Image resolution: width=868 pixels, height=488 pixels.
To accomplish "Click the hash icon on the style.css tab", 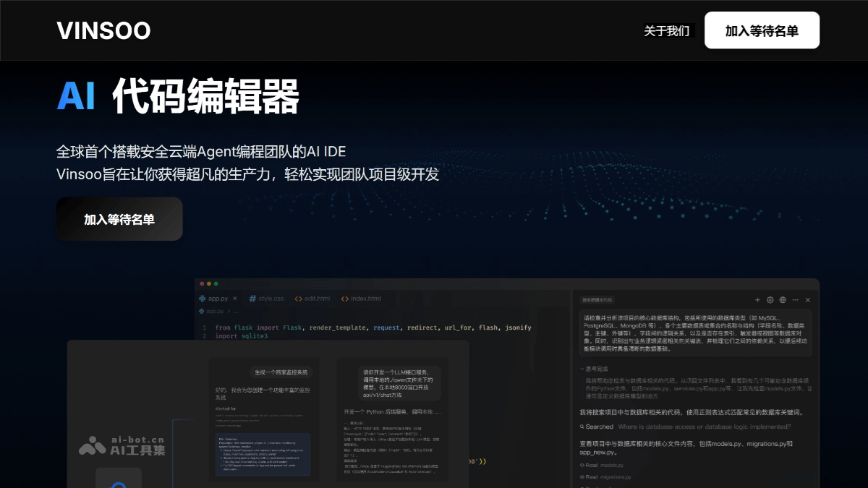I will [252, 299].
